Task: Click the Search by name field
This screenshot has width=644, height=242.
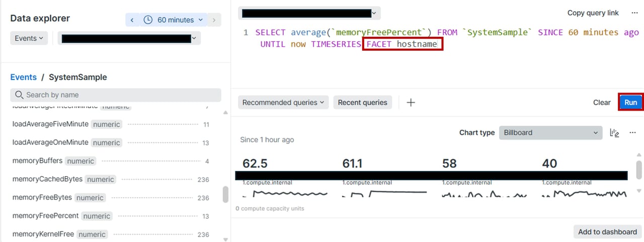Action: tap(116, 95)
